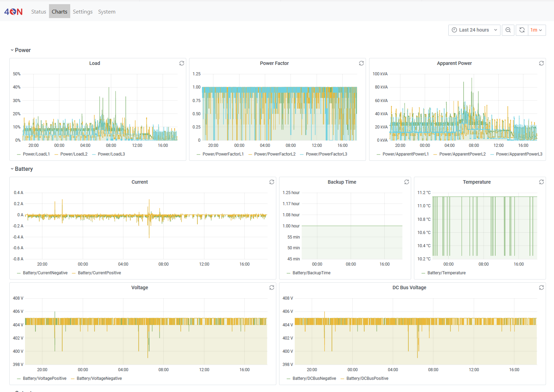Zoom out the time range

tap(508, 30)
